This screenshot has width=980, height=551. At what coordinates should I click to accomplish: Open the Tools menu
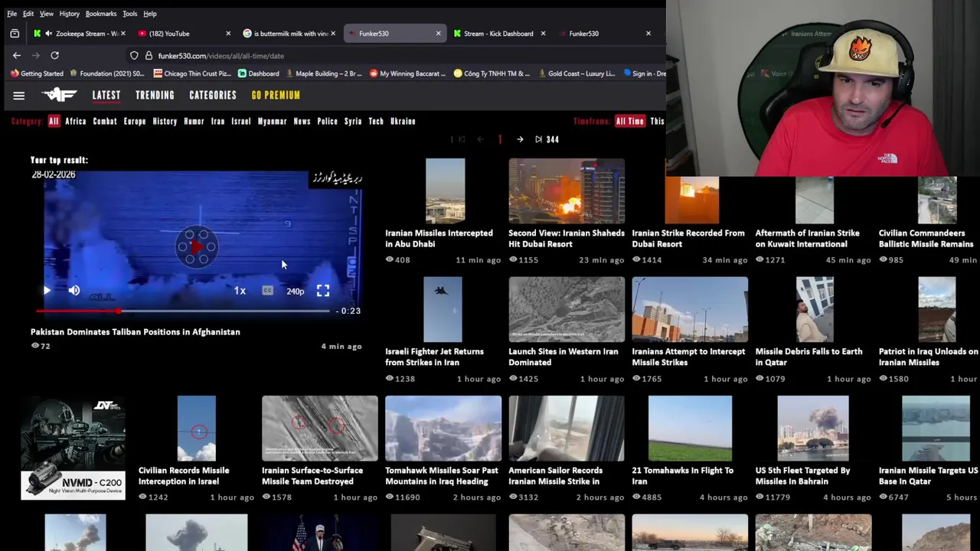[x=130, y=14]
